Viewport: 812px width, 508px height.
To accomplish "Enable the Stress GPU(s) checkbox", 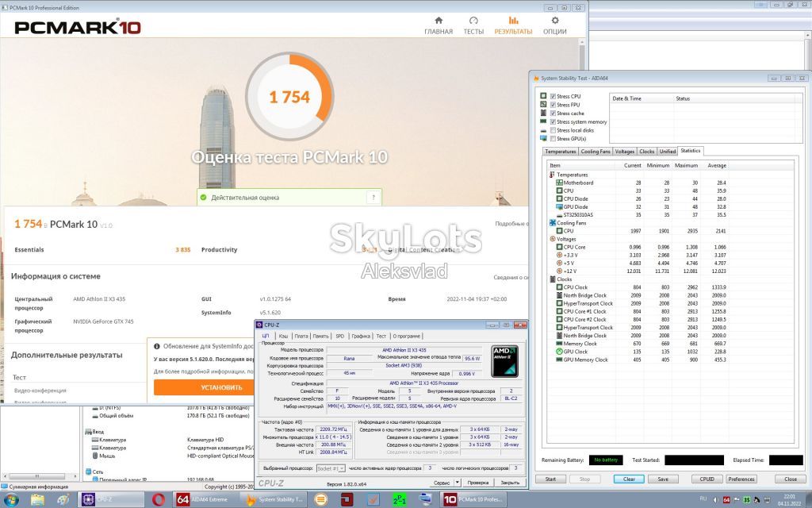I will (x=553, y=138).
